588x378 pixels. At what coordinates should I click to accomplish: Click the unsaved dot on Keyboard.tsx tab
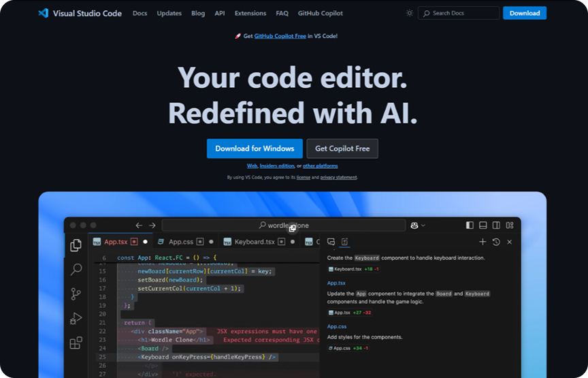pyautogui.click(x=293, y=242)
